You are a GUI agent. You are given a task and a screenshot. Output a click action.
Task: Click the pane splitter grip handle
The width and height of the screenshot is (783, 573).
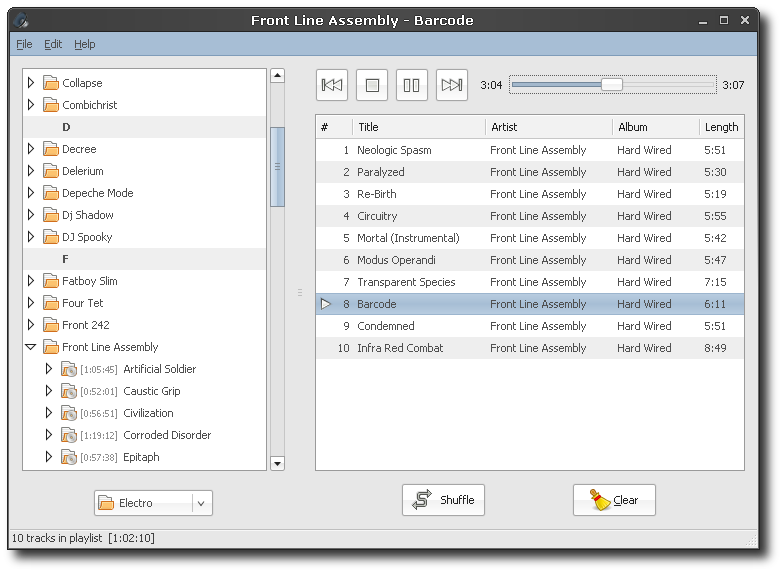[x=300, y=292]
